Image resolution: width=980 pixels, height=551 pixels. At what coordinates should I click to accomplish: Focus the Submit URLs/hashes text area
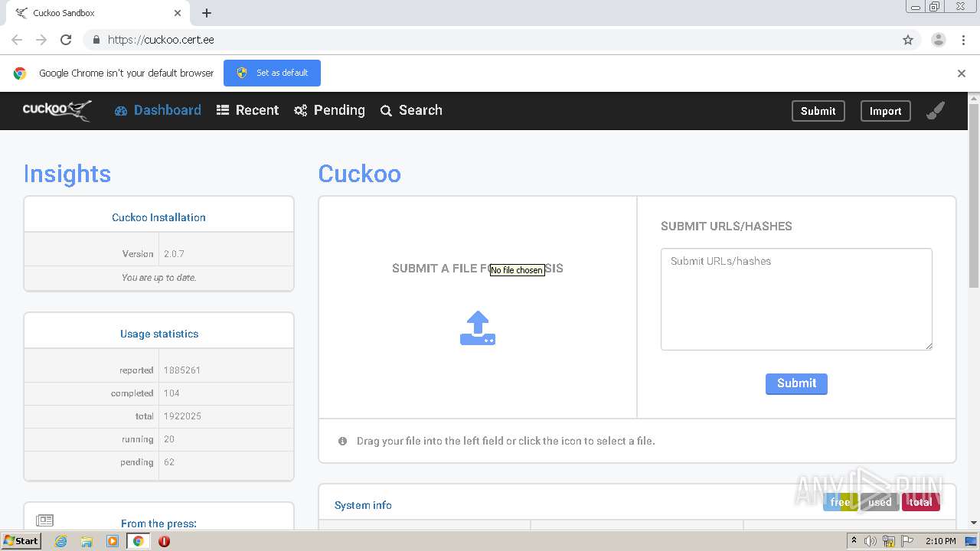796,299
